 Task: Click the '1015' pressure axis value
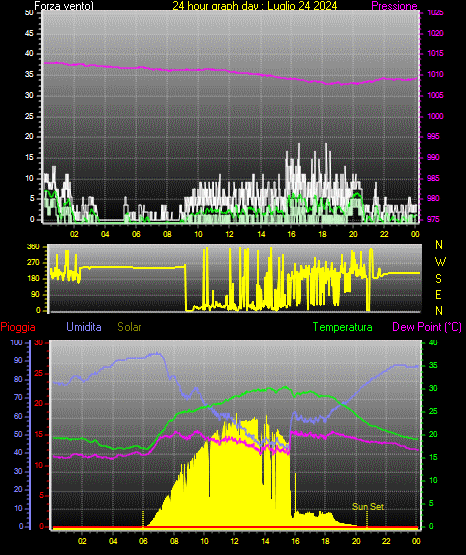[436, 53]
